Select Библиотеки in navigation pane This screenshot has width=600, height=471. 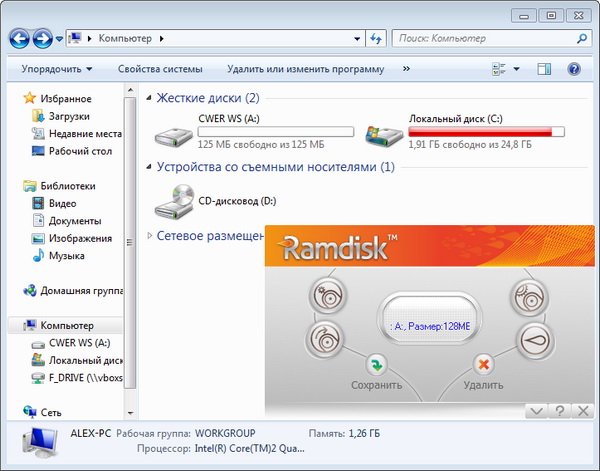coord(68,186)
